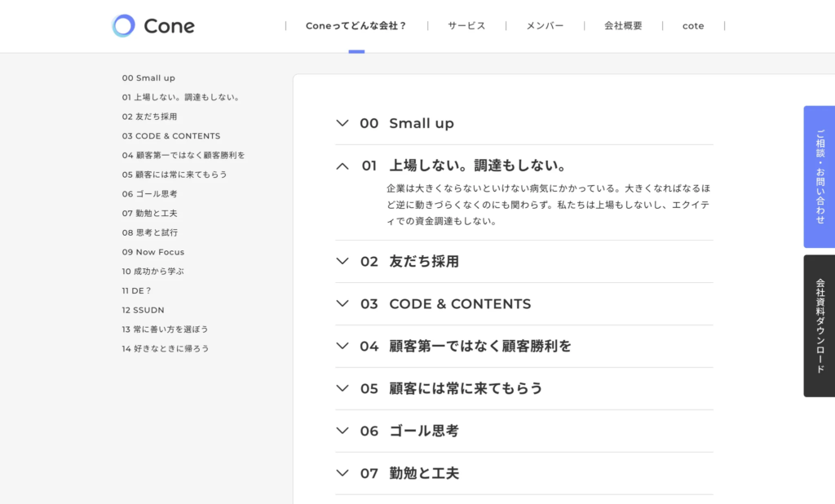
Task: Expand the 05 顧客には常に来てもらう chevron
Action: tap(342, 388)
